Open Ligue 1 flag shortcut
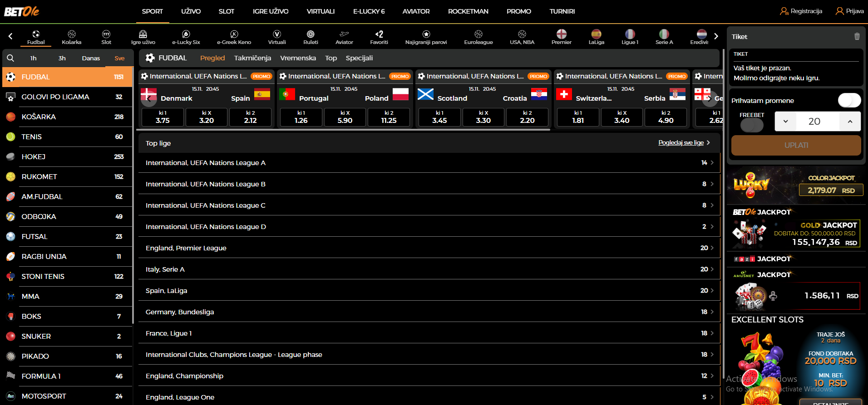Image resolution: width=868 pixels, height=405 pixels. pos(630,34)
